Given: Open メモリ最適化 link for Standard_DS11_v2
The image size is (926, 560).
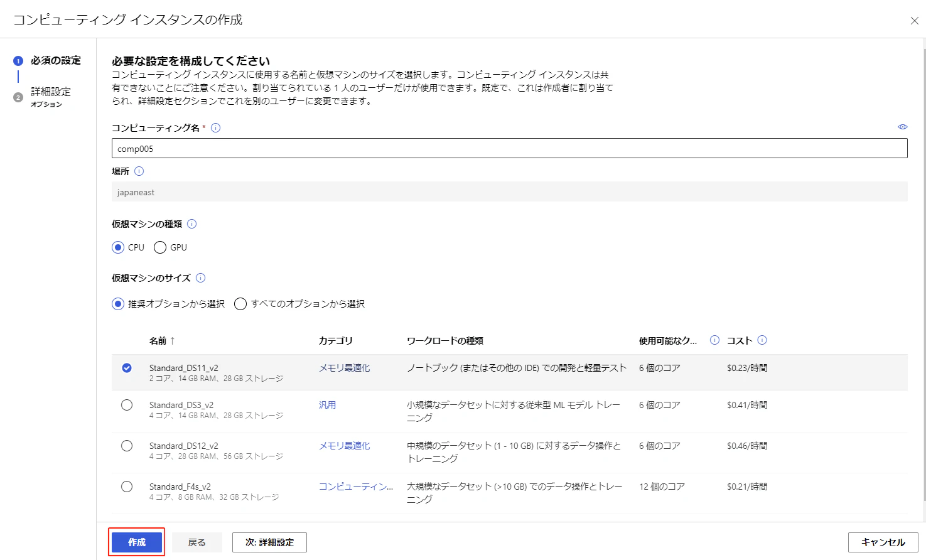Looking at the screenshot, I should click(x=345, y=368).
